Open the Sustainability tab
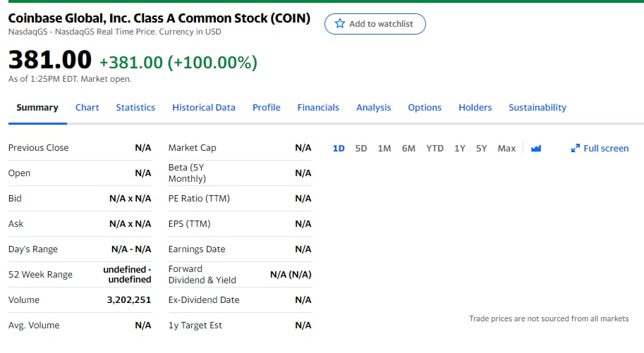 pos(537,108)
